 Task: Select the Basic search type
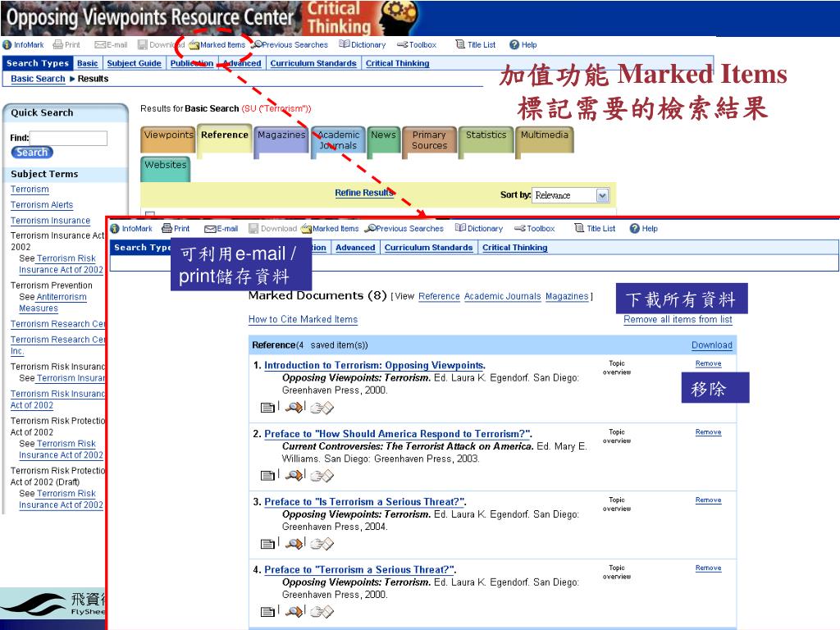(x=87, y=63)
